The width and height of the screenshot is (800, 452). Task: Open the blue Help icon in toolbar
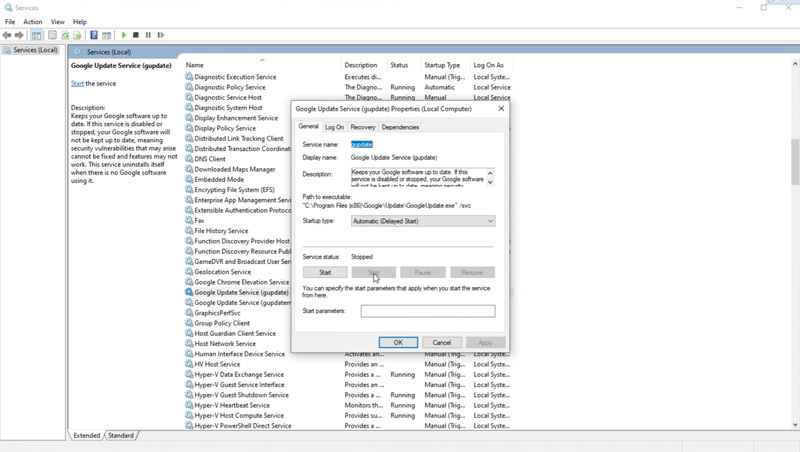(x=94, y=35)
